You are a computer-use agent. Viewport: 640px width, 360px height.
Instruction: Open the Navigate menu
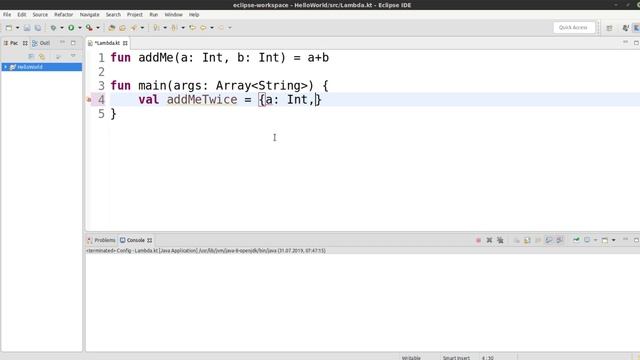click(89, 15)
